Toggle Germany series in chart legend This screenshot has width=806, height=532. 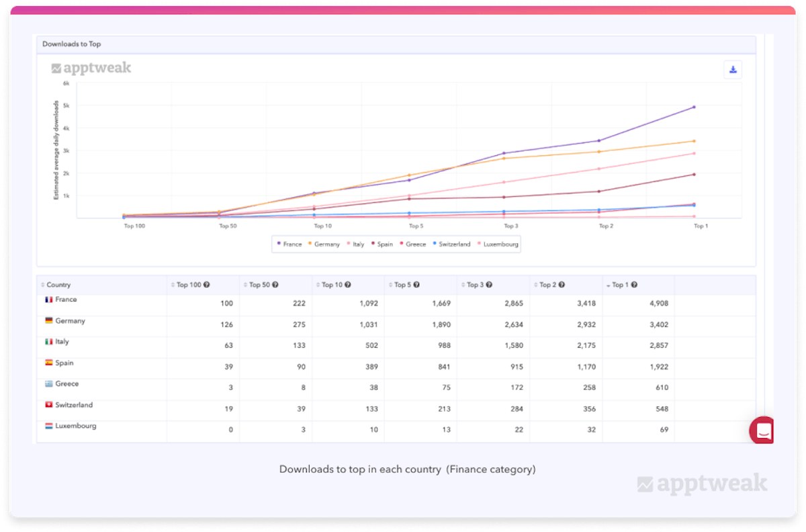coord(324,245)
